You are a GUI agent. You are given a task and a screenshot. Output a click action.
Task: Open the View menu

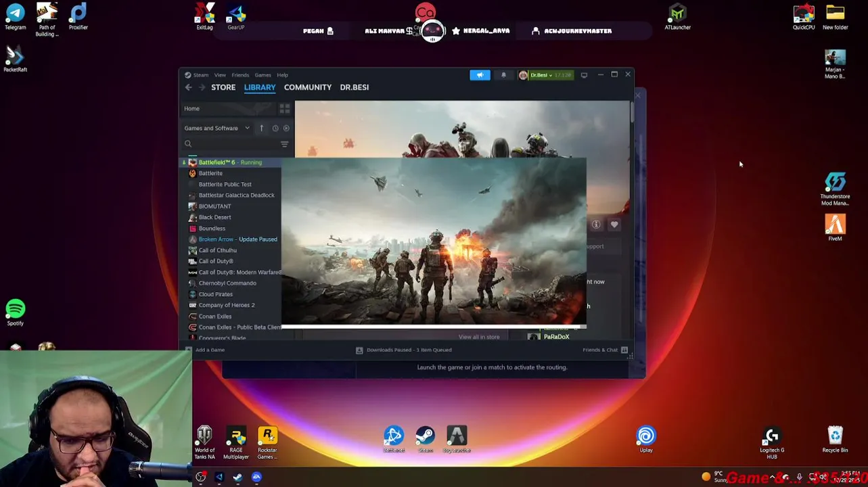pyautogui.click(x=220, y=75)
